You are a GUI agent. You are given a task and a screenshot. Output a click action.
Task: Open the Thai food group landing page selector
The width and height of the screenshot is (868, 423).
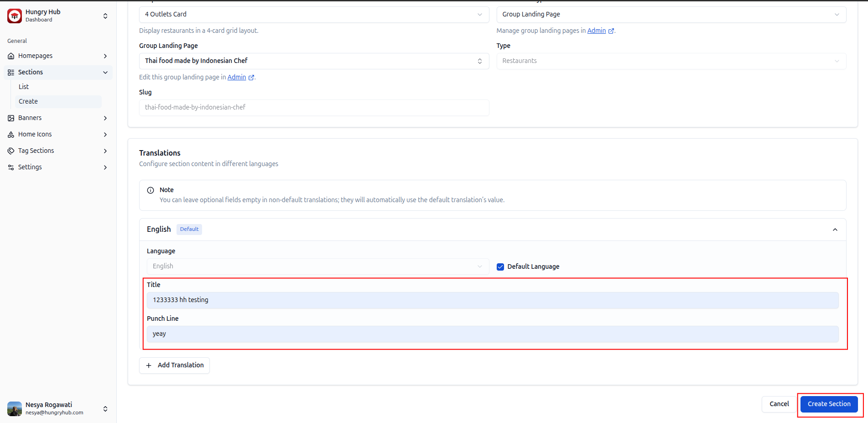314,61
